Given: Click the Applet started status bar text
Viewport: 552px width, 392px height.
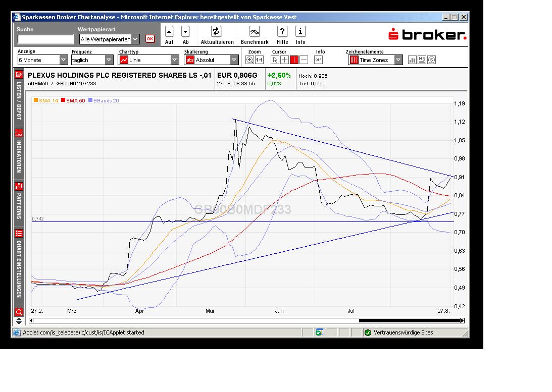Looking at the screenshot, I should click(x=83, y=332).
